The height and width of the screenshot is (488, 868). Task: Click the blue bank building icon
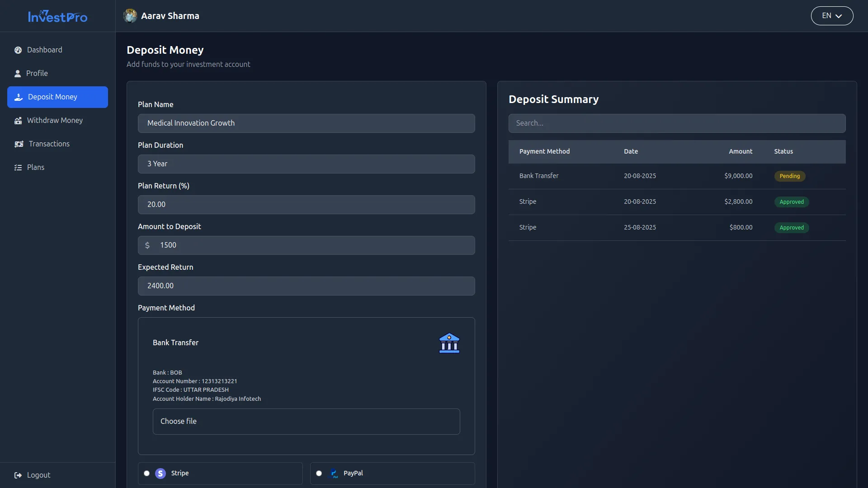click(x=449, y=343)
